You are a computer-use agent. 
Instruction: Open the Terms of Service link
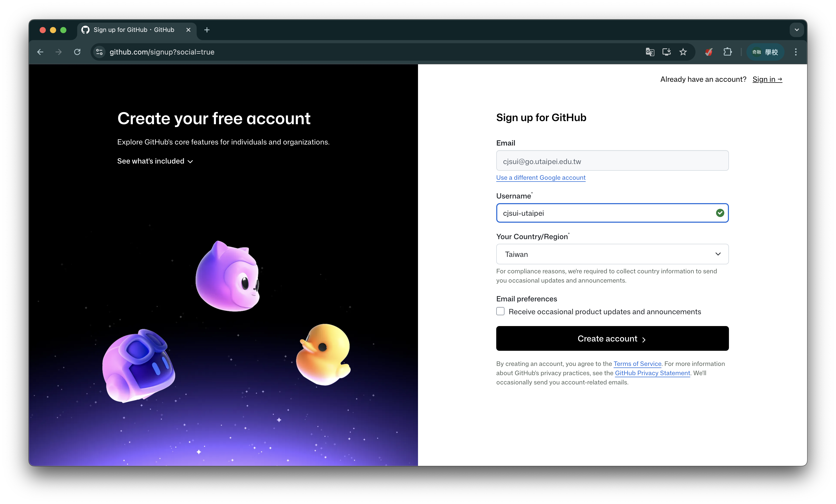(x=637, y=364)
